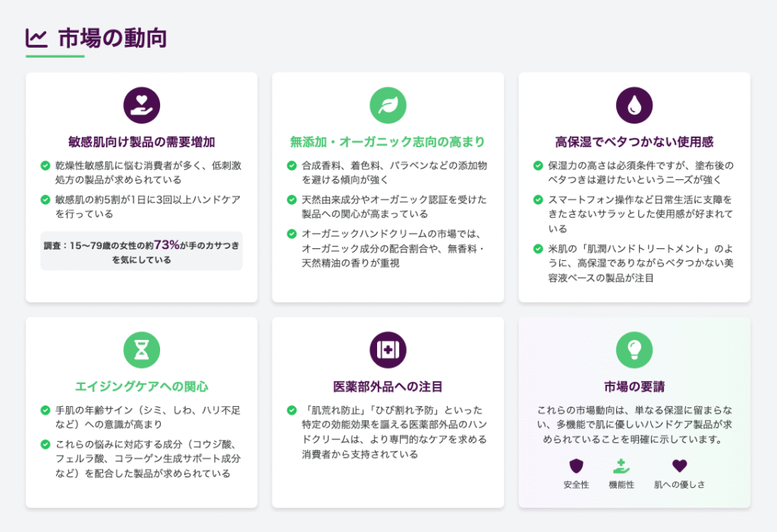Image resolution: width=777 pixels, height=532 pixels.
Task: Click the hand-holding-heart icon above 敏感肌向け製品
Action: click(x=141, y=105)
